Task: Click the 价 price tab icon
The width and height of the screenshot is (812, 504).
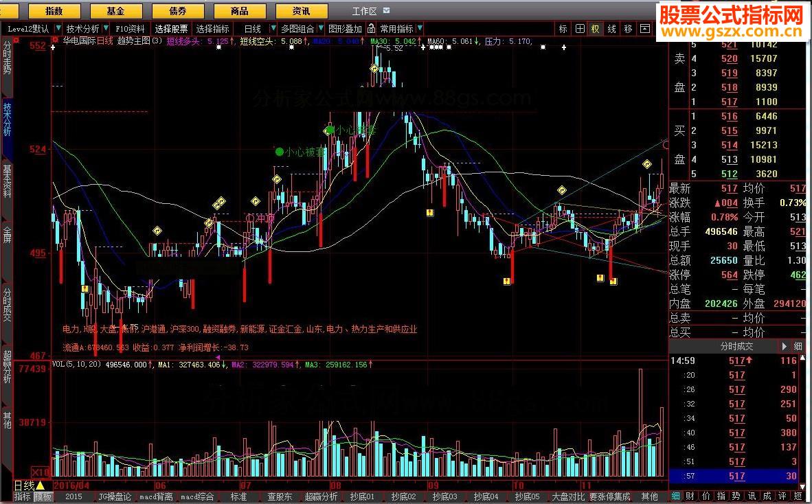Action: (706, 496)
